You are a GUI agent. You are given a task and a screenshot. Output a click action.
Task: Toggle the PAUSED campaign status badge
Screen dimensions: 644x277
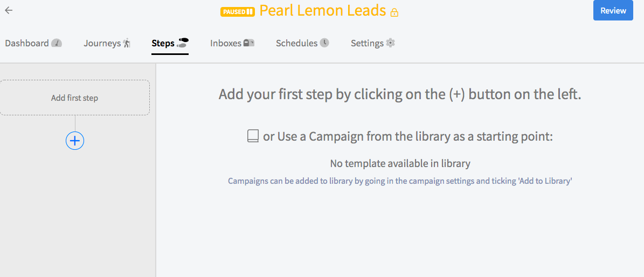coord(238,11)
